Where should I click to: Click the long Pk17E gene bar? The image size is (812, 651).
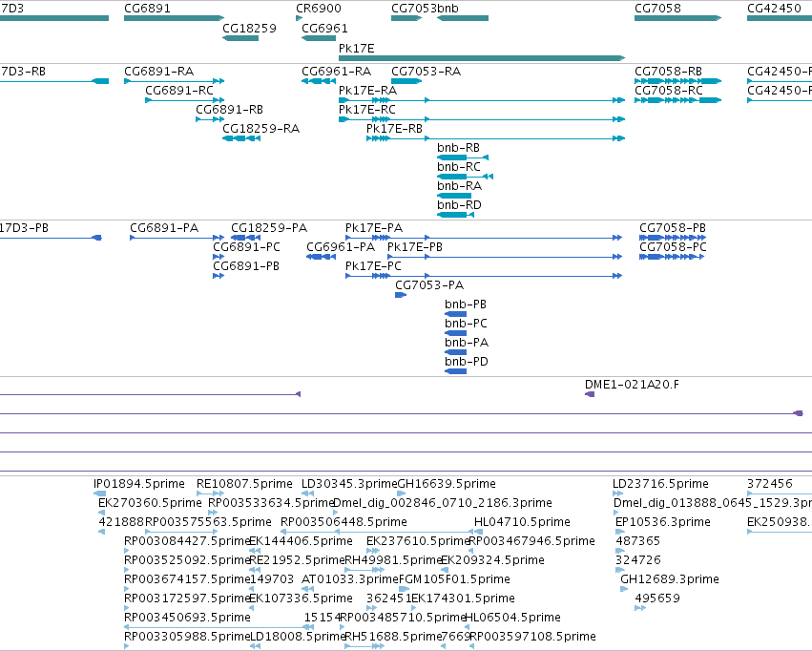[x=482, y=58]
